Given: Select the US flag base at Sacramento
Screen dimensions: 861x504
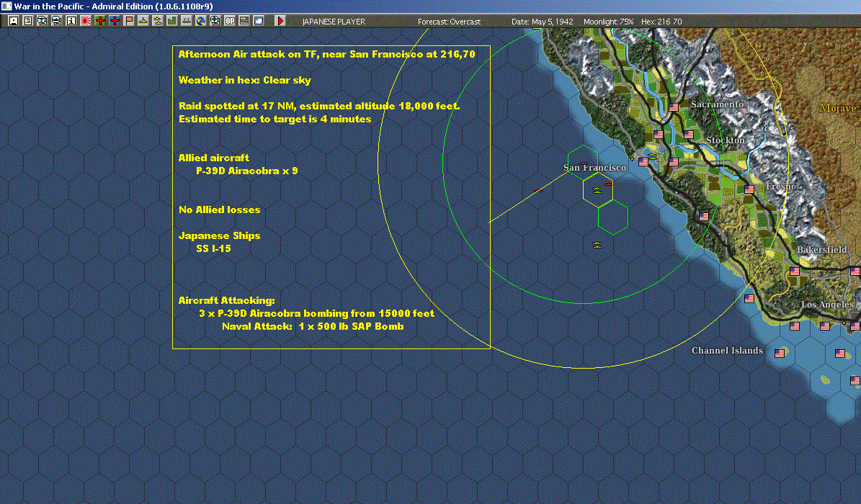Looking at the screenshot, I should click(674, 107).
